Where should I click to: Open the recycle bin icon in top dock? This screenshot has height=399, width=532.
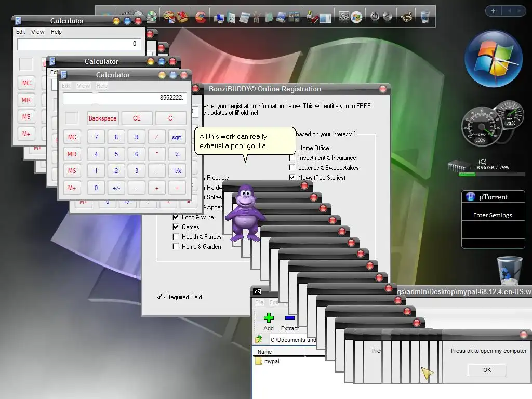425,17
